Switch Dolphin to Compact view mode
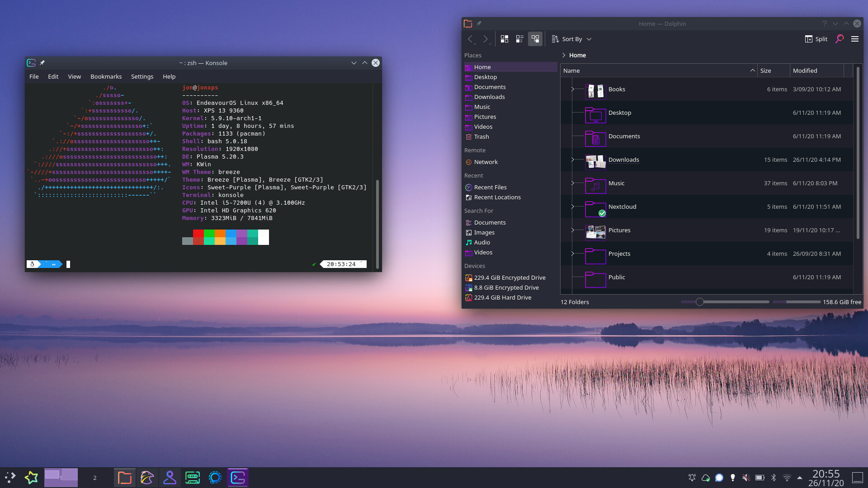 (520, 39)
